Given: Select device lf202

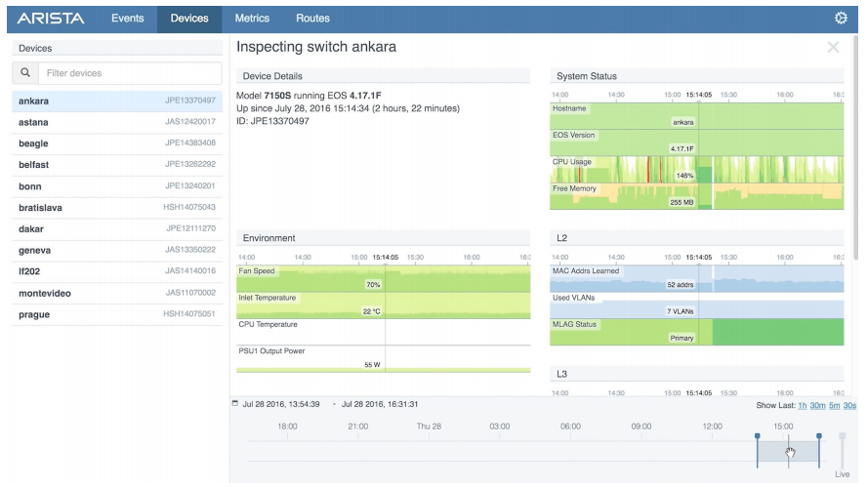Looking at the screenshot, I should (117, 271).
